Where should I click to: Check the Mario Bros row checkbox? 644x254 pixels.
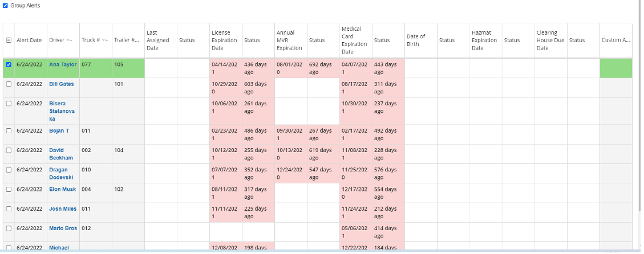pyautogui.click(x=9, y=228)
